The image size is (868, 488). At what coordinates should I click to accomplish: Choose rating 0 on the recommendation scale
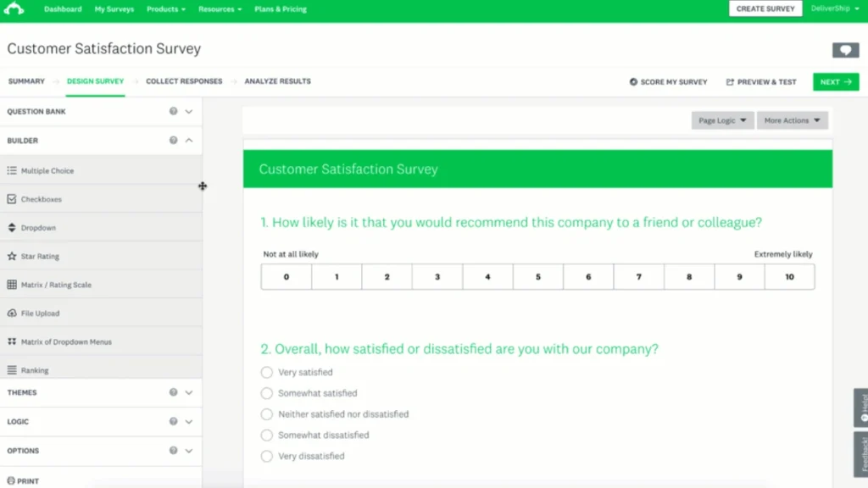tap(287, 277)
